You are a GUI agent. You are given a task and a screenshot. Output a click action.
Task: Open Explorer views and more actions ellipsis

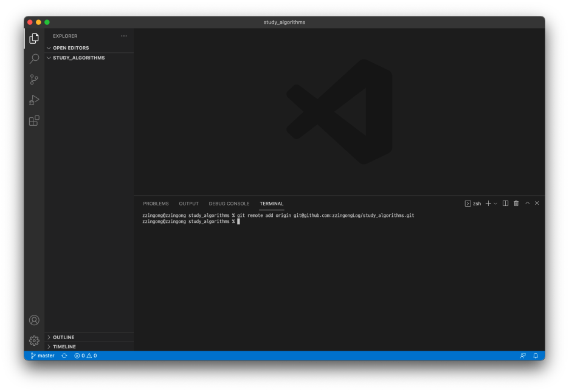pos(124,36)
